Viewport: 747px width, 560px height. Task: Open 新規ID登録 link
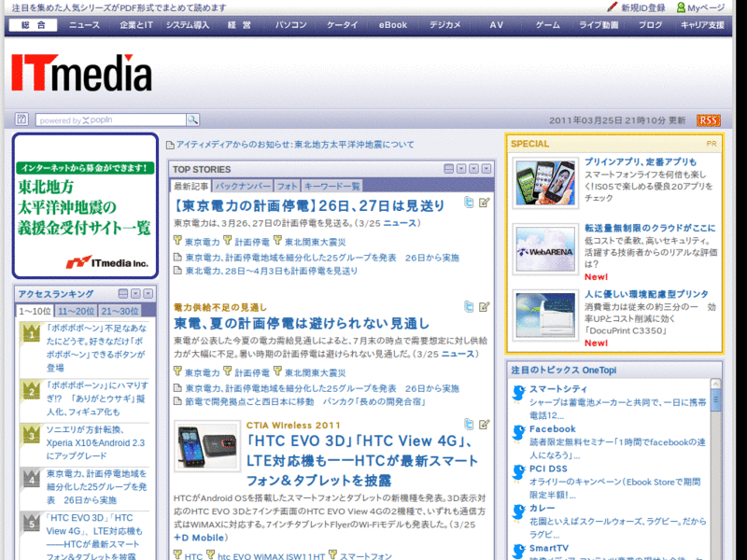pos(643,7)
